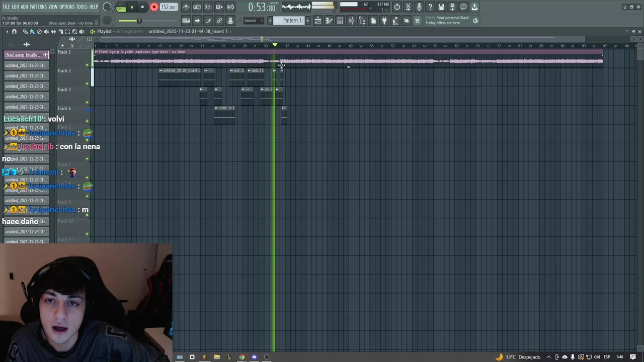This screenshot has width=644, height=362.
Task: Open the Mixer icon
Action: (x=351, y=21)
